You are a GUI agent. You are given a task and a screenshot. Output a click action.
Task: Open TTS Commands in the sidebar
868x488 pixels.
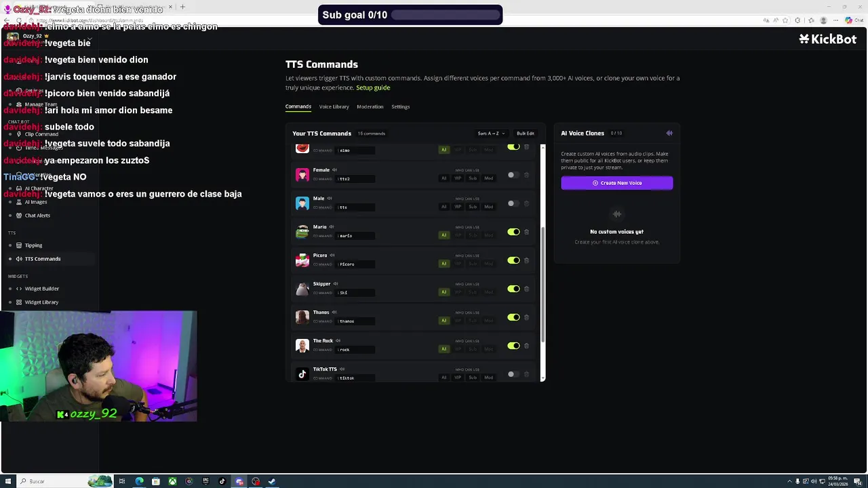43,259
